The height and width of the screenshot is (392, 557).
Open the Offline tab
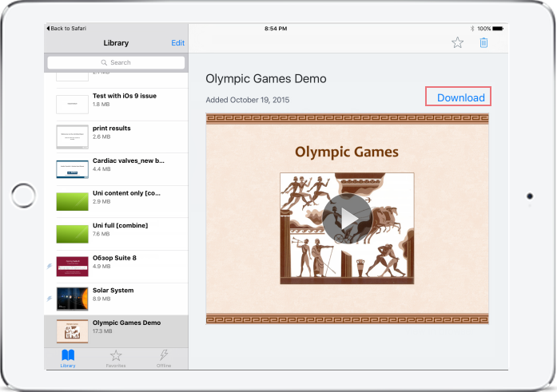pos(164,358)
